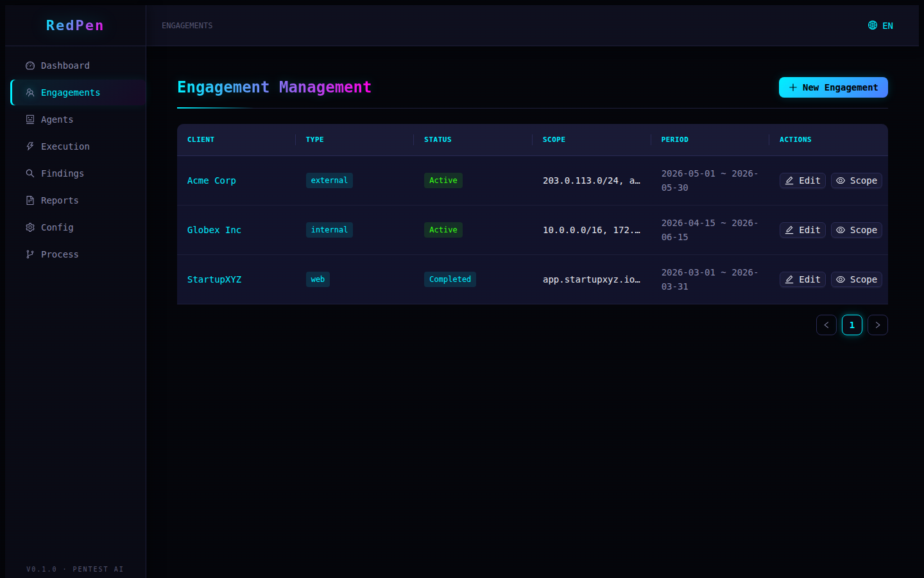Edit the Acme Corp engagement
The width and height of the screenshot is (924, 578).
click(803, 180)
